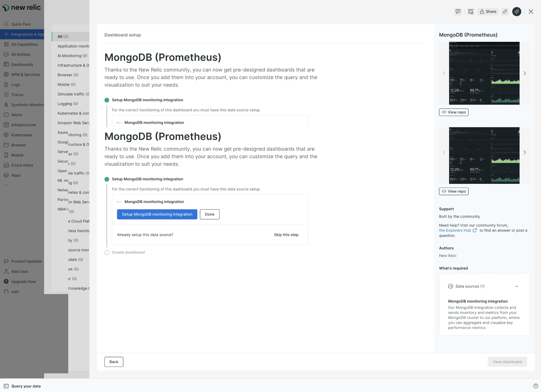
Task: Select the All (2) category filter
Action: click(71, 36)
